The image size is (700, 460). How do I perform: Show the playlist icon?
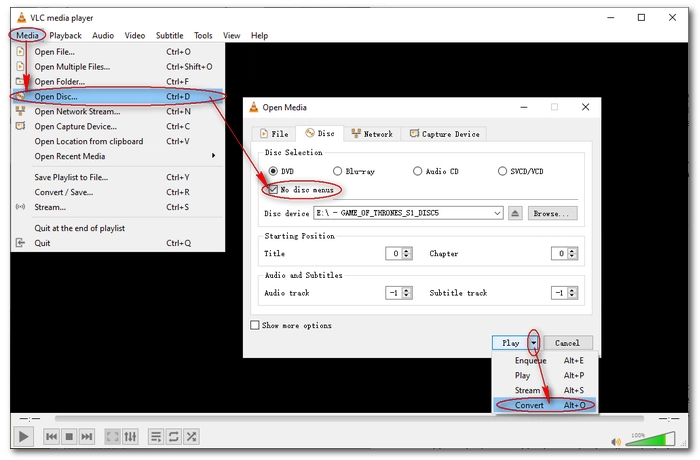pyautogui.click(x=156, y=436)
